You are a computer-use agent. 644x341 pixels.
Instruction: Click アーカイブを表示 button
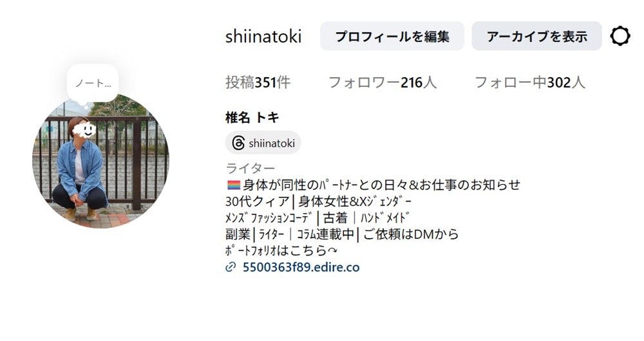[x=537, y=36]
